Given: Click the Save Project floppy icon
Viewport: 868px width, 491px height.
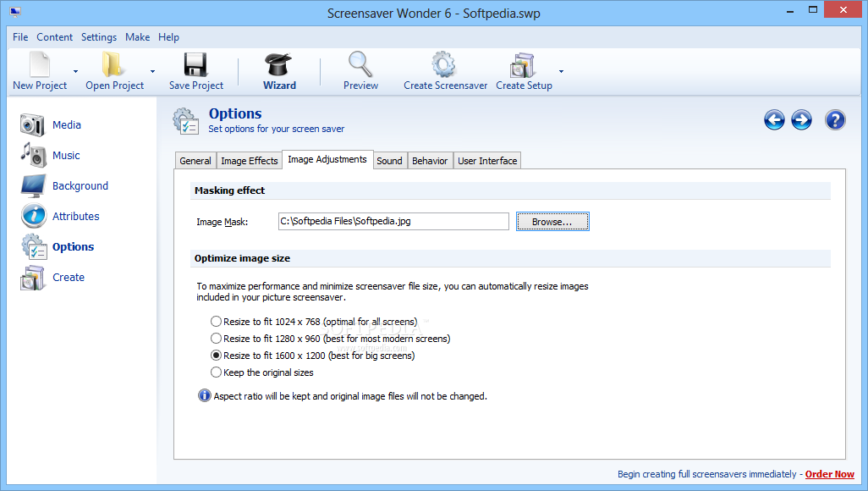Looking at the screenshot, I should click(x=195, y=64).
